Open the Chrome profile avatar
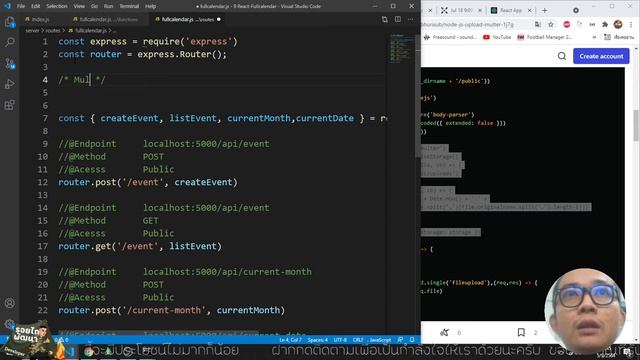The image size is (640, 360). 618,24
